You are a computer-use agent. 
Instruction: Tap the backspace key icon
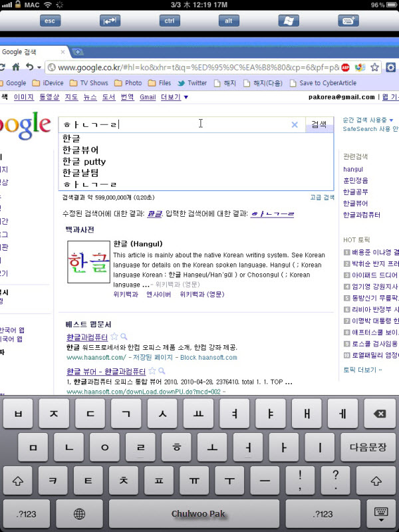coord(379,414)
